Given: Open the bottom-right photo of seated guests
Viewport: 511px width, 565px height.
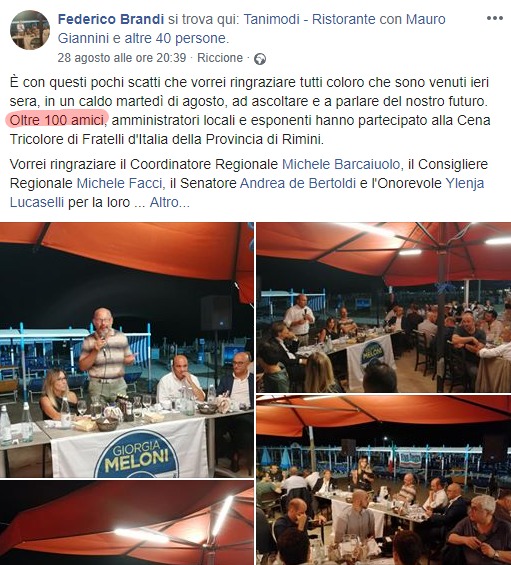Looking at the screenshot, I should pos(384,480).
